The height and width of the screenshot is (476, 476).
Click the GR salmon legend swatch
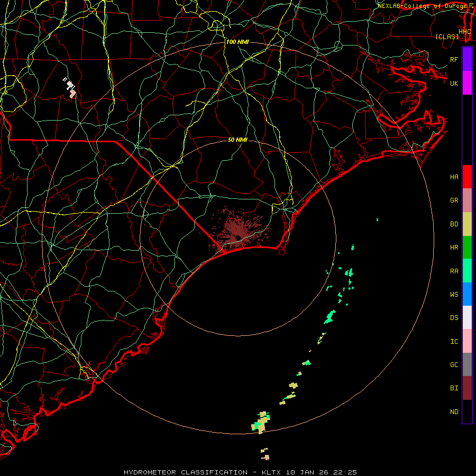pos(467,200)
